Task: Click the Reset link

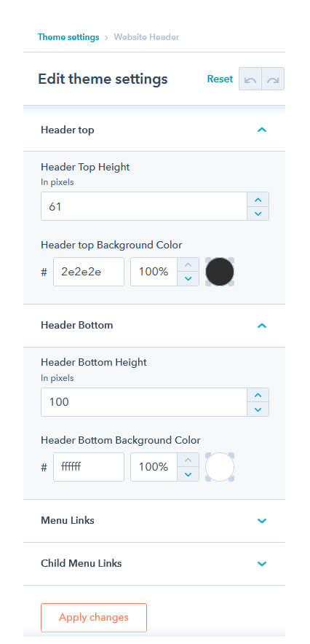Action: coord(220,79)
